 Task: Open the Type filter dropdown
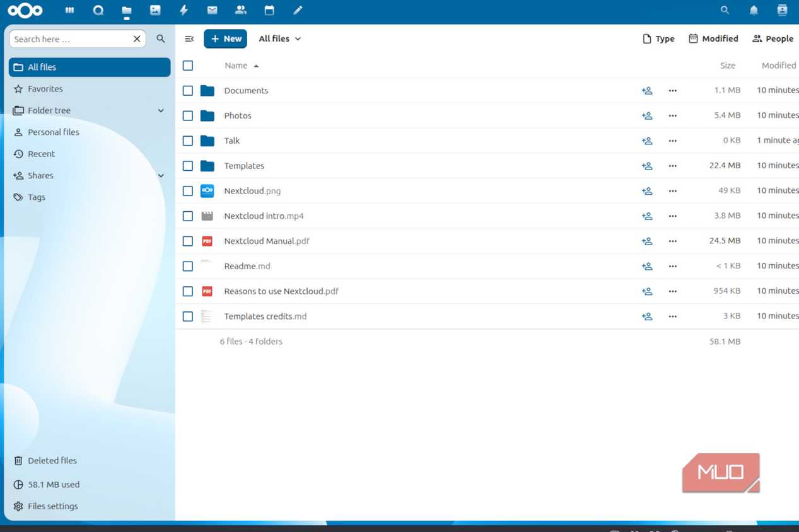658,39
